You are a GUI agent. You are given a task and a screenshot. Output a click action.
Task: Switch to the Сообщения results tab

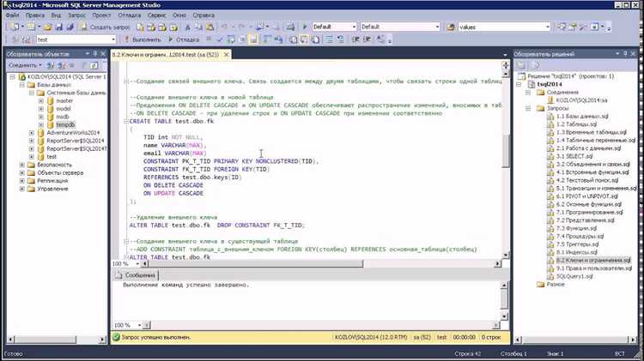[137, 275]
